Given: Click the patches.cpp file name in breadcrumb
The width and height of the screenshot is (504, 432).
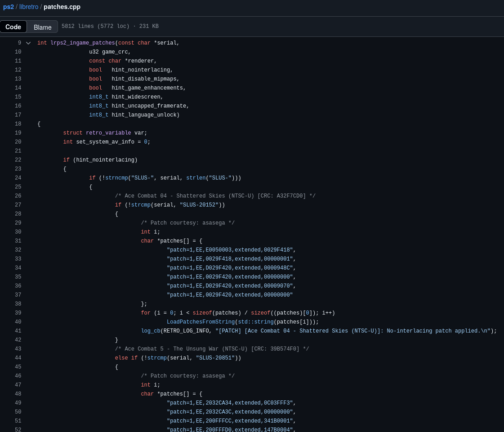Looking at the screenshot, I should point(62,7).
